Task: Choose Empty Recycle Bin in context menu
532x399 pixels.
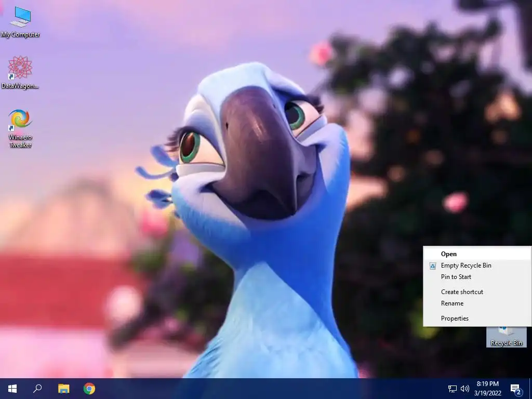Action: [x=477, y=265]
